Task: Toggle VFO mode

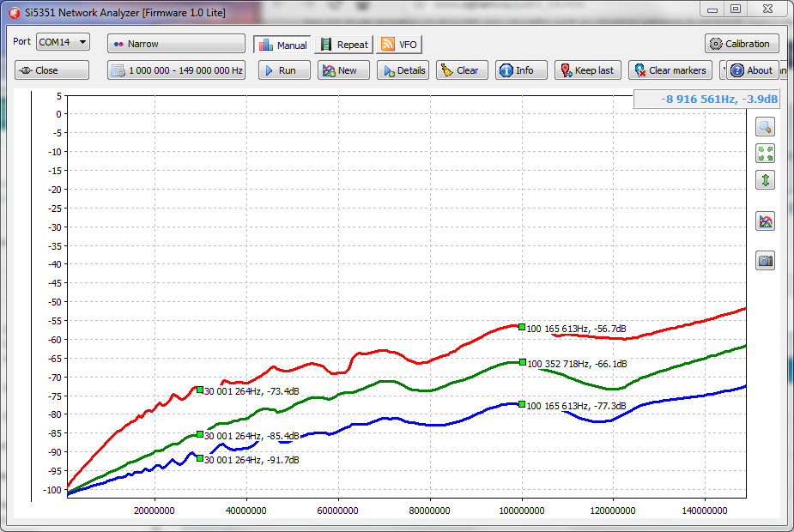Action: coord(399,45)
